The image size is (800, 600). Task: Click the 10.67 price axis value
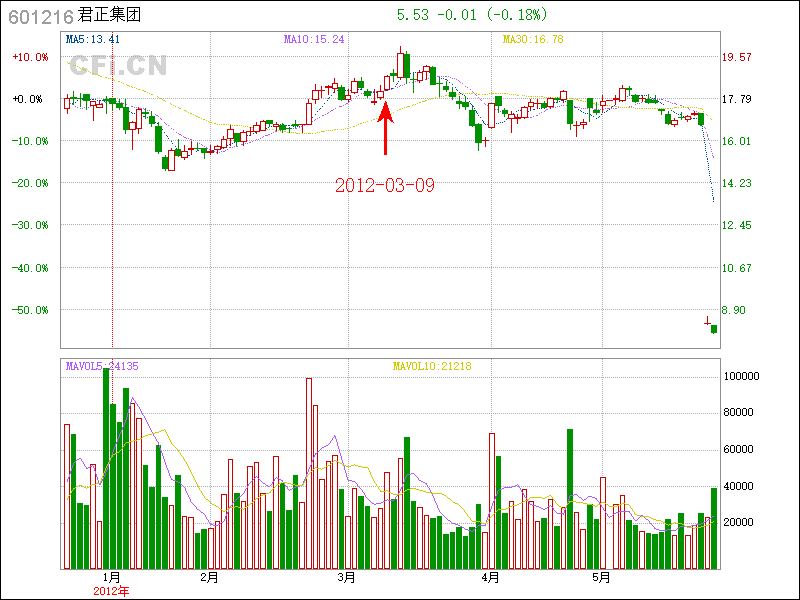(x=736, y=268)
